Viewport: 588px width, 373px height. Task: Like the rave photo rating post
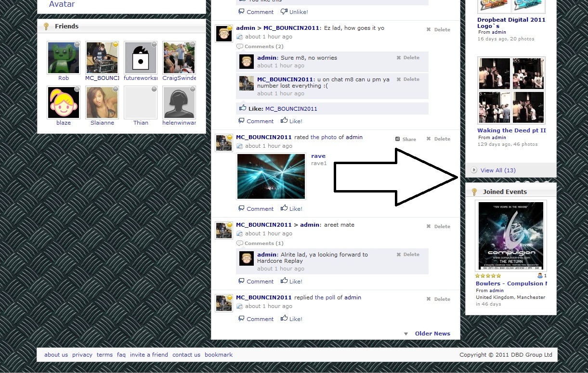292,209
